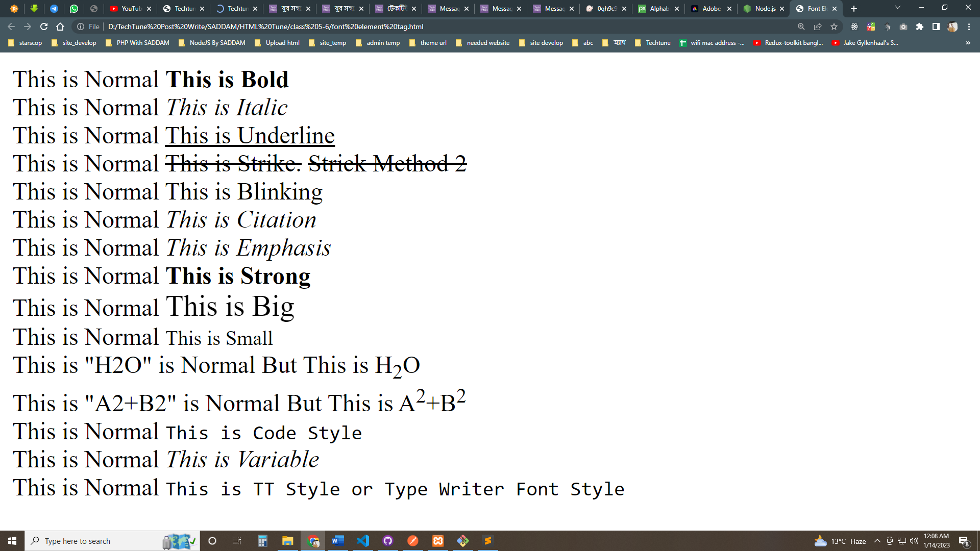Expand the hidden bookmarks chevron
This screenshot has width=980, height=551.
[x=968, y=43]
